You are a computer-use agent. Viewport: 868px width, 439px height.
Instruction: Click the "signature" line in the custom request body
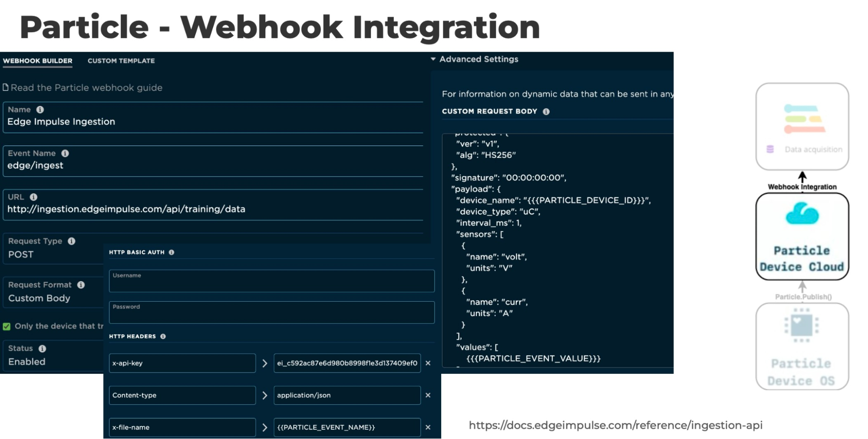[x=508, y=178]
